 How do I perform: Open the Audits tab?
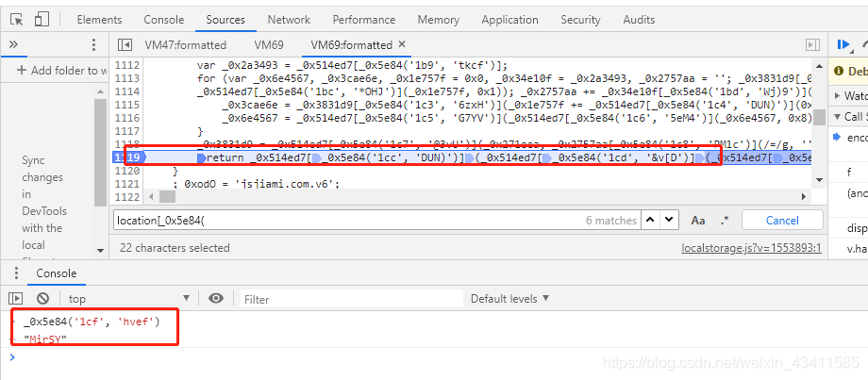[x=639, y=20]
